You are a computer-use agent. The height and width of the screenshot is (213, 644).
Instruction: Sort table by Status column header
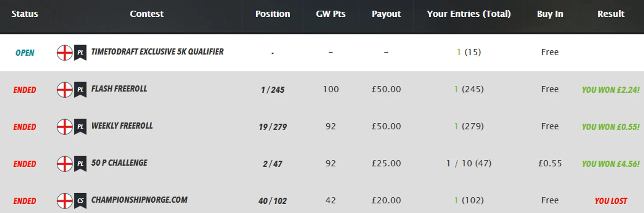coord(25,14)
